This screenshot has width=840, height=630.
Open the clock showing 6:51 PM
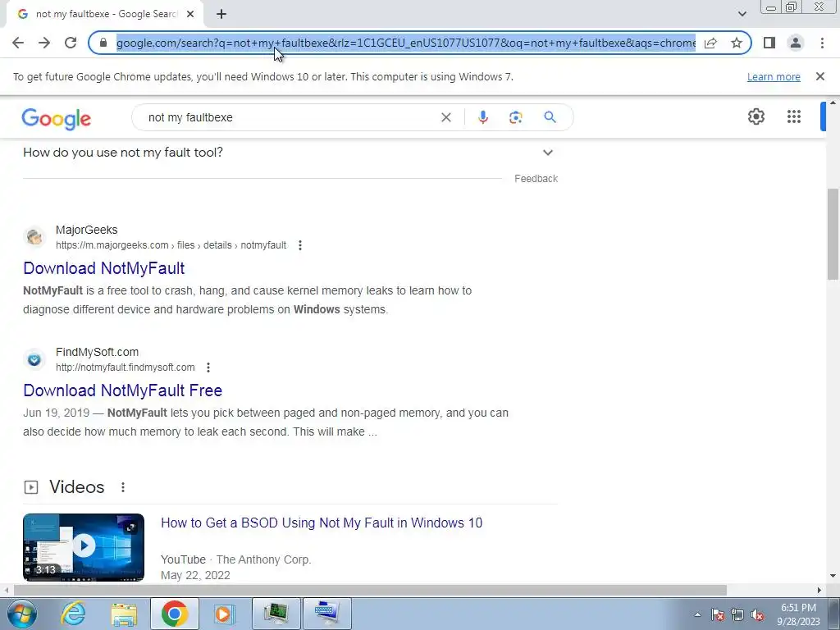pyautogui.click(x=798, y=614)
